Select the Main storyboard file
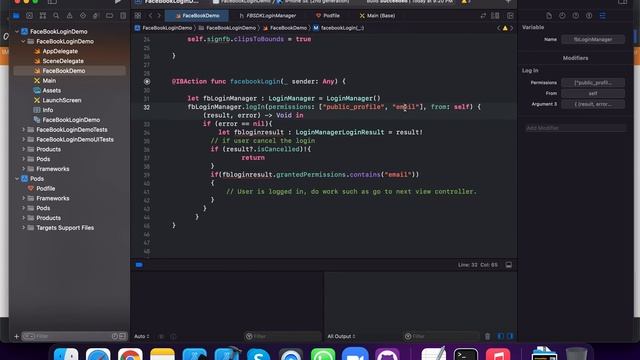 point(49,80)
